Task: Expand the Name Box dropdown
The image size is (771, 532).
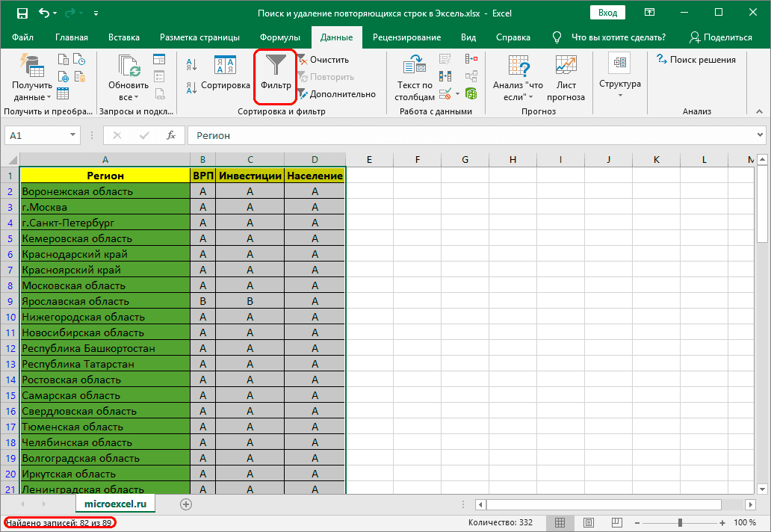Action: 72,135
